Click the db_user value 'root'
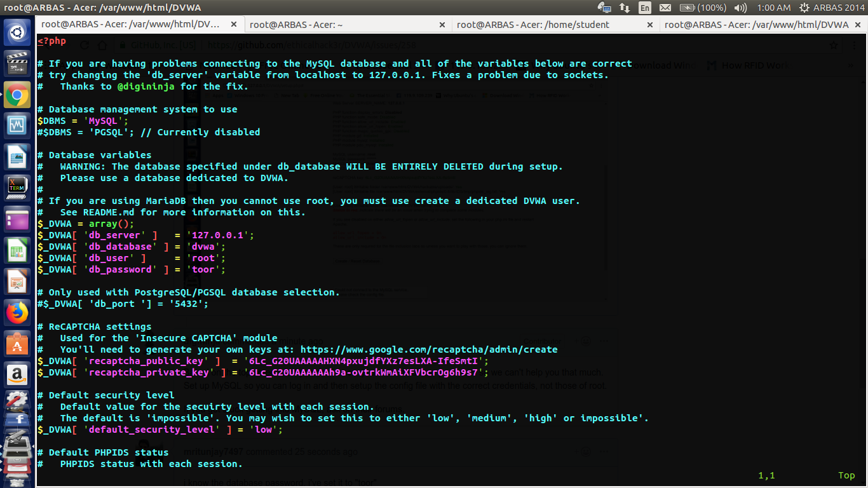Image resolution: width=868 pixels, height=488 pixels. (x=206, y=258)
